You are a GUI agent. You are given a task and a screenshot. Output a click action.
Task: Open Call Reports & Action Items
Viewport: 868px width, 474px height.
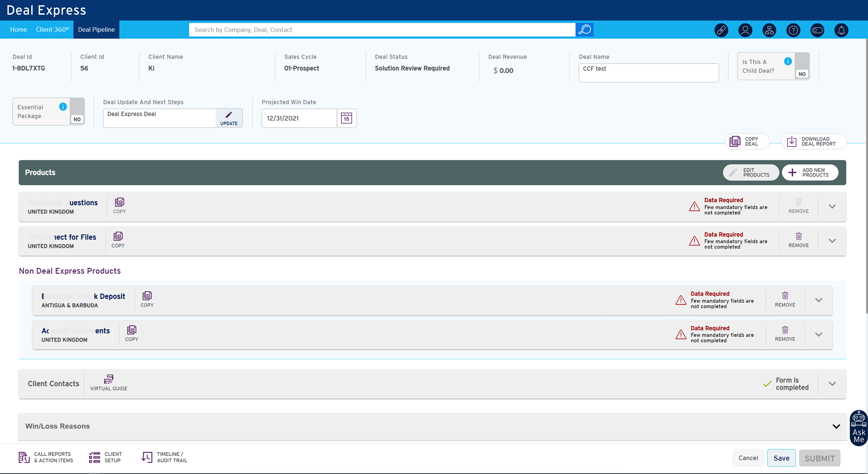coord(46,457)
